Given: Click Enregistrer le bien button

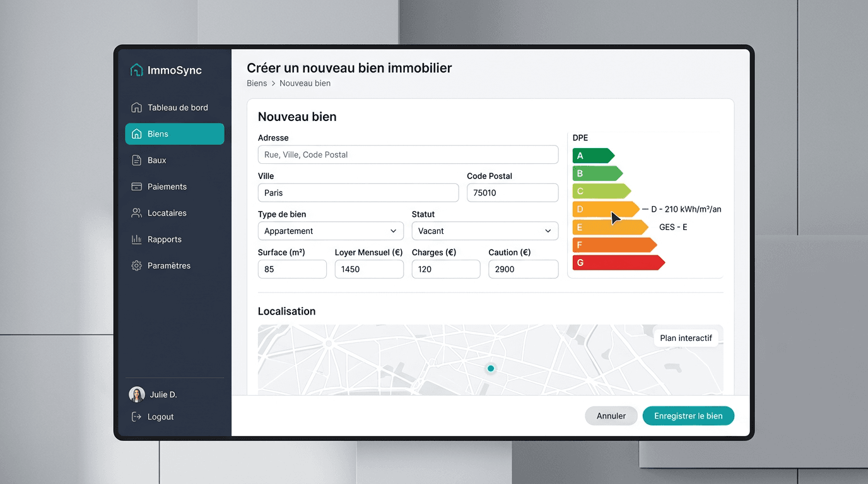Looking at the screenshot, I should [x=688, y=416].
